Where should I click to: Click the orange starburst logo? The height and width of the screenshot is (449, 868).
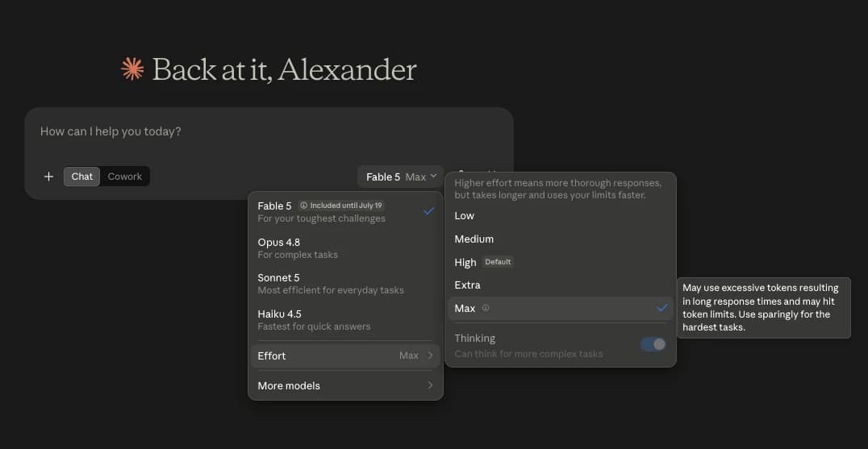click(x=132, y=69)
